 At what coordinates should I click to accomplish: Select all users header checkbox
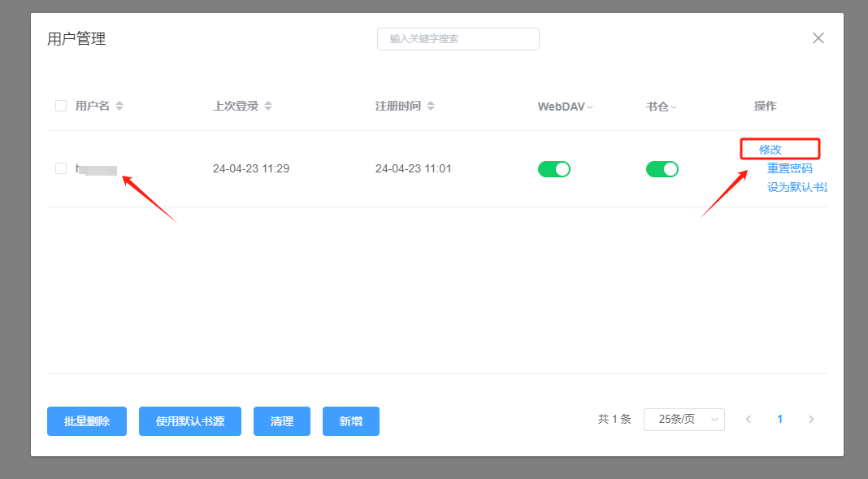tap(61, 106)
